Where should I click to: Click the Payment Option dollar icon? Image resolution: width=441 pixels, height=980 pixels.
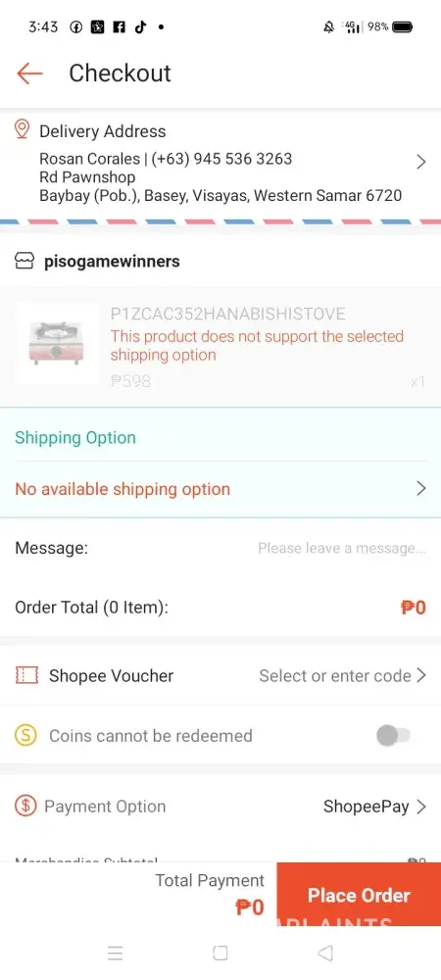[25, 807]
